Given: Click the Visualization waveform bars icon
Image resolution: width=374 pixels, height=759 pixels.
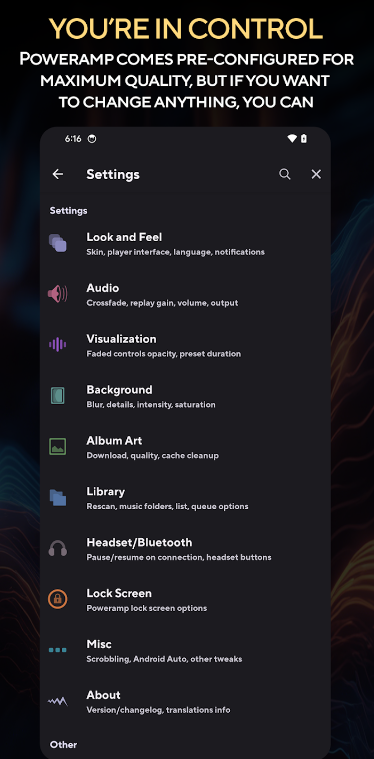Looking at the screenshot, I should [x=58, y=345].
